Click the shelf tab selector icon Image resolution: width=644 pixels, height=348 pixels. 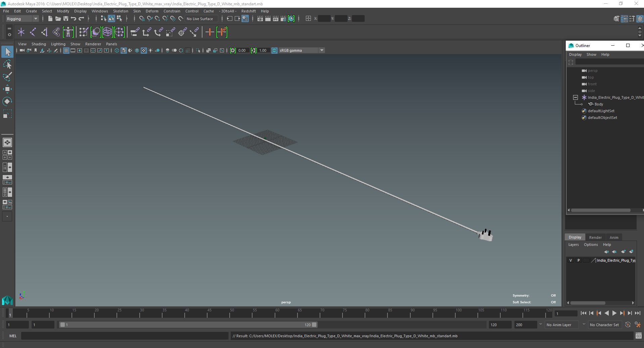click(9, 29)
